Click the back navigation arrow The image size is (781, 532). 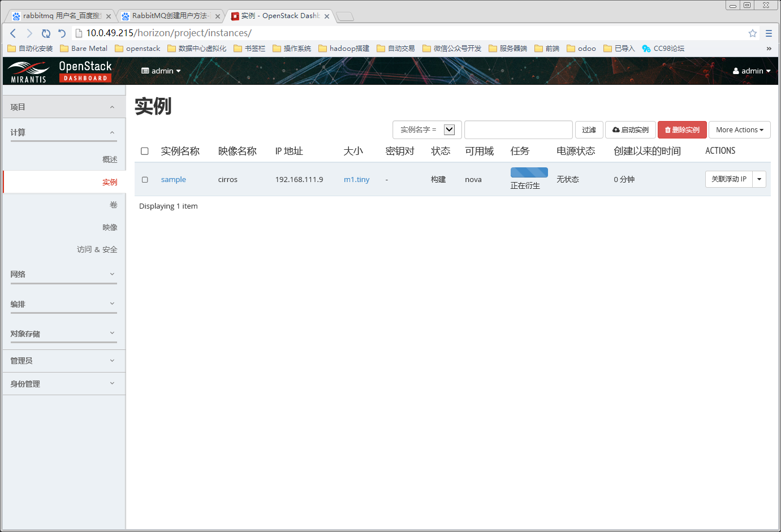[x=12, y=33]
